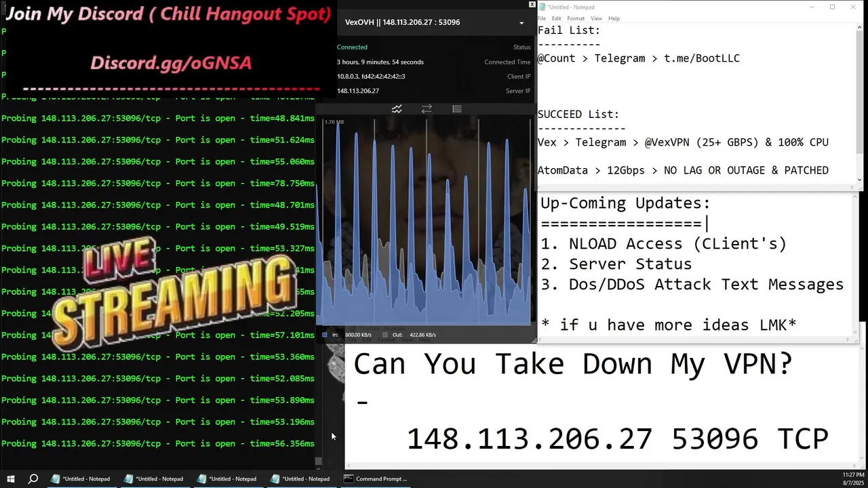Open the Help menu in Notepad
Viewport: 868px width, 488px height.
[614, 18]
